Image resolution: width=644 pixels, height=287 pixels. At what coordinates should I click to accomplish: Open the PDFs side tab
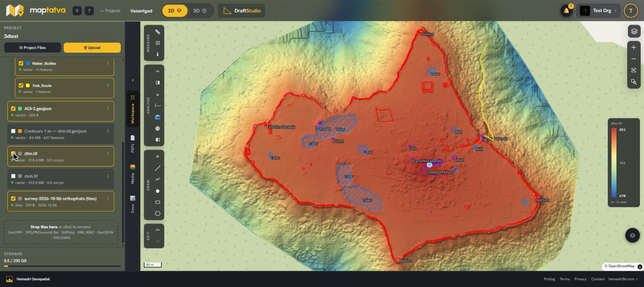pos(132,143)
